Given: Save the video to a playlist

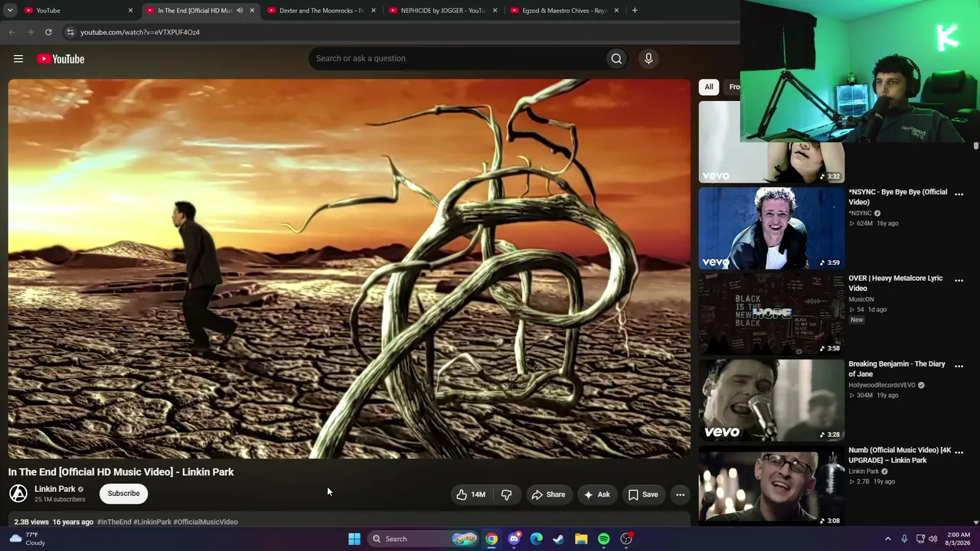Looking at the screenshot, I should point(643,494).
